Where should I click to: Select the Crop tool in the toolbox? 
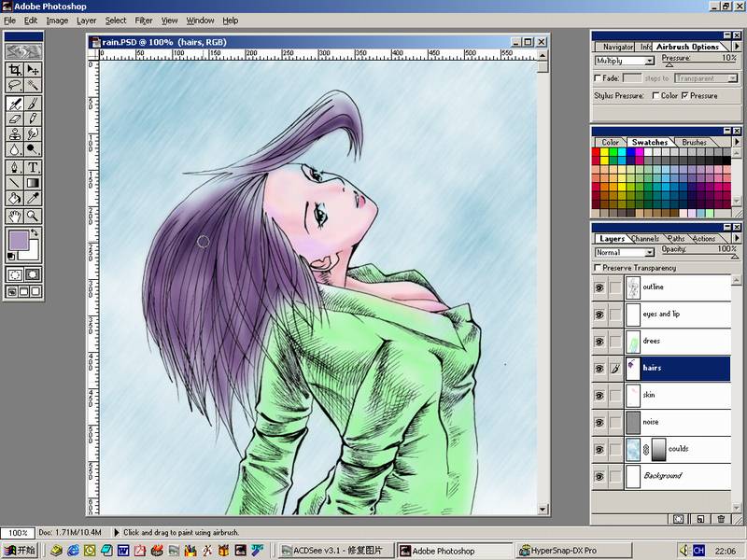click(x=15, y=70)
